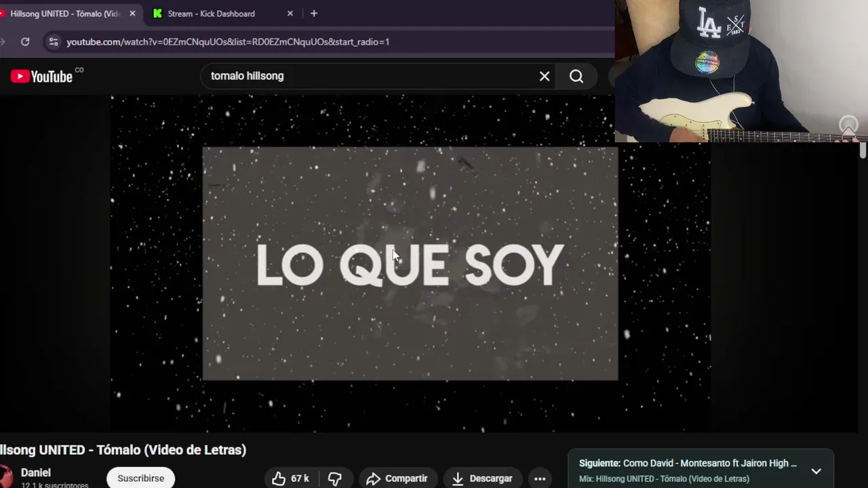Reload the page with refresh icon
The width and height of the screenshot is (868, 488).
pos(25,41)
